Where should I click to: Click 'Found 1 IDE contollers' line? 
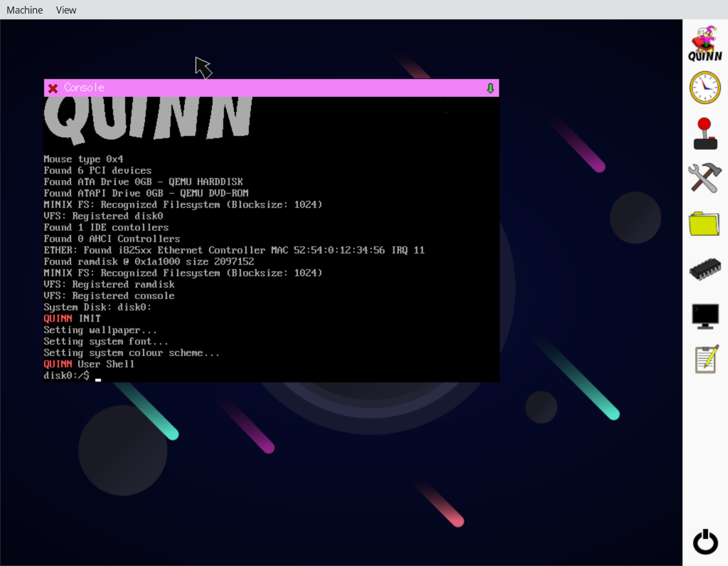point(106,227)
